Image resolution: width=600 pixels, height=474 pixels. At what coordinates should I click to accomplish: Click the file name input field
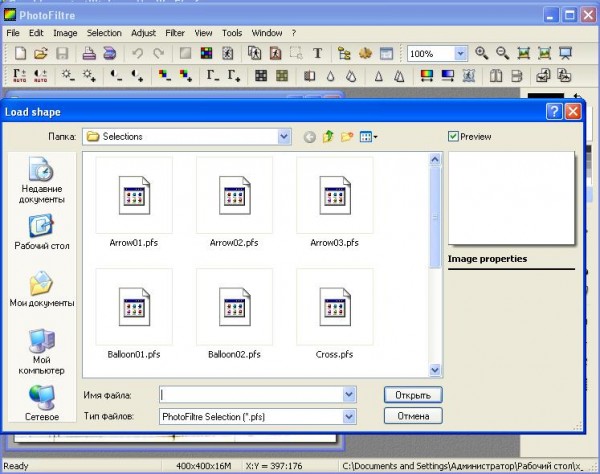251,394
